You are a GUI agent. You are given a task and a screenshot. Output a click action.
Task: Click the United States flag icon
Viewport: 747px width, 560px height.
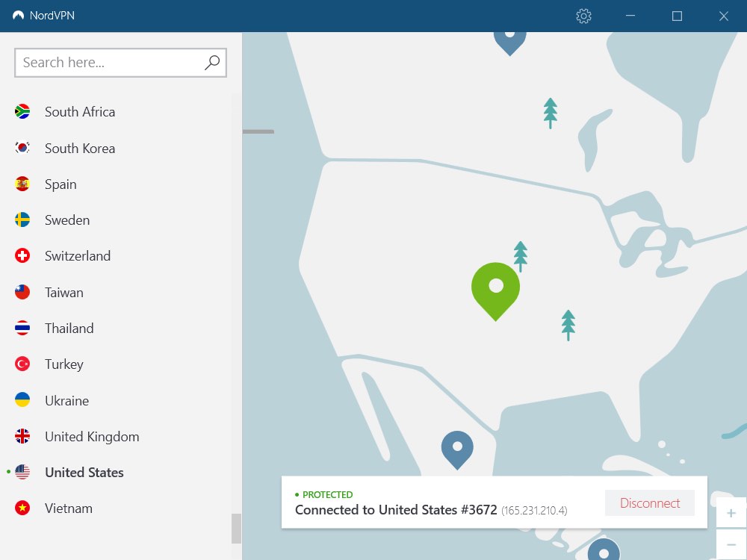tap(22, 472)
